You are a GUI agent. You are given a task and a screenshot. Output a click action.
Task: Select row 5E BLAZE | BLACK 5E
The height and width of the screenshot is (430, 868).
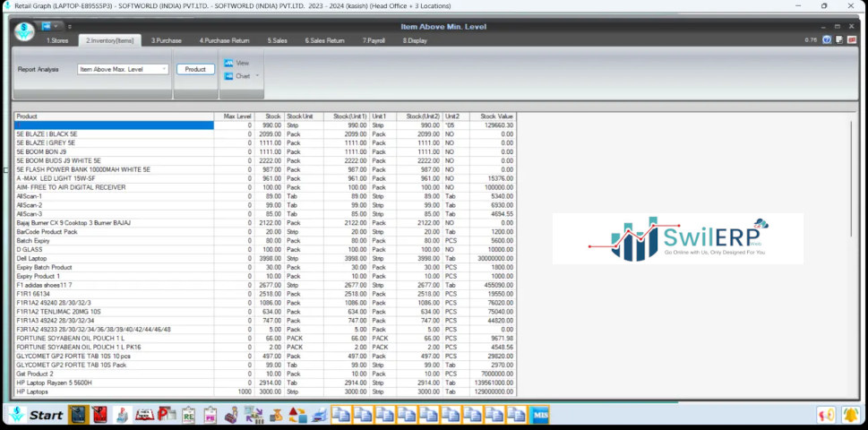265,134
